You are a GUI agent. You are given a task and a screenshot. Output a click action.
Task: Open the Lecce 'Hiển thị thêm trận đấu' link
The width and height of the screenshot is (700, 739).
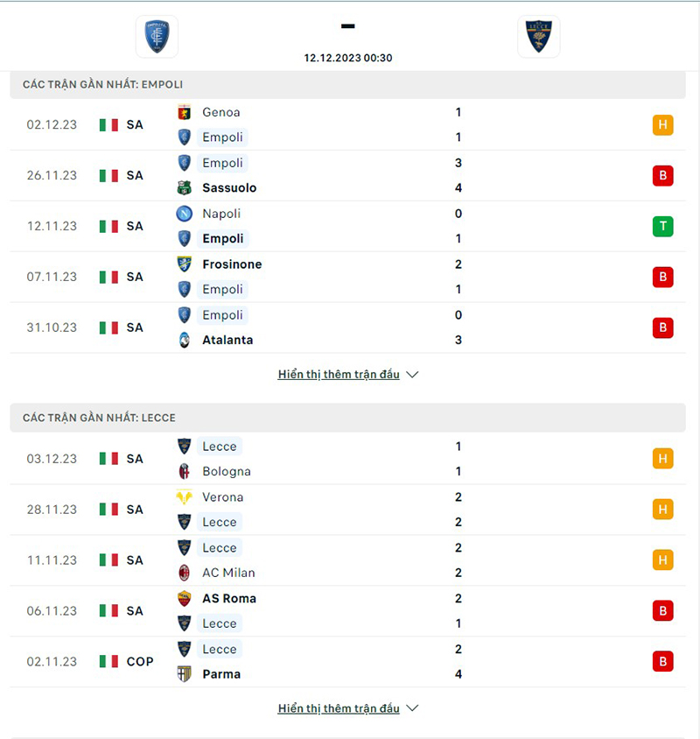tap(338, 707)
